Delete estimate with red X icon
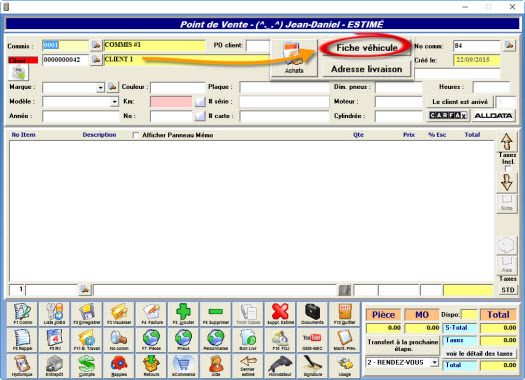The image size is (525, 380). pos(280,314)
